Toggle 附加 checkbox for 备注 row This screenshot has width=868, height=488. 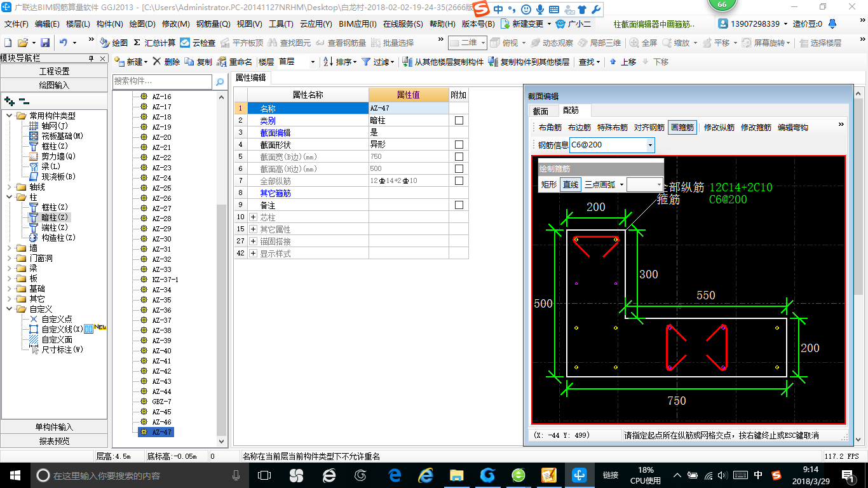(459, 205)
